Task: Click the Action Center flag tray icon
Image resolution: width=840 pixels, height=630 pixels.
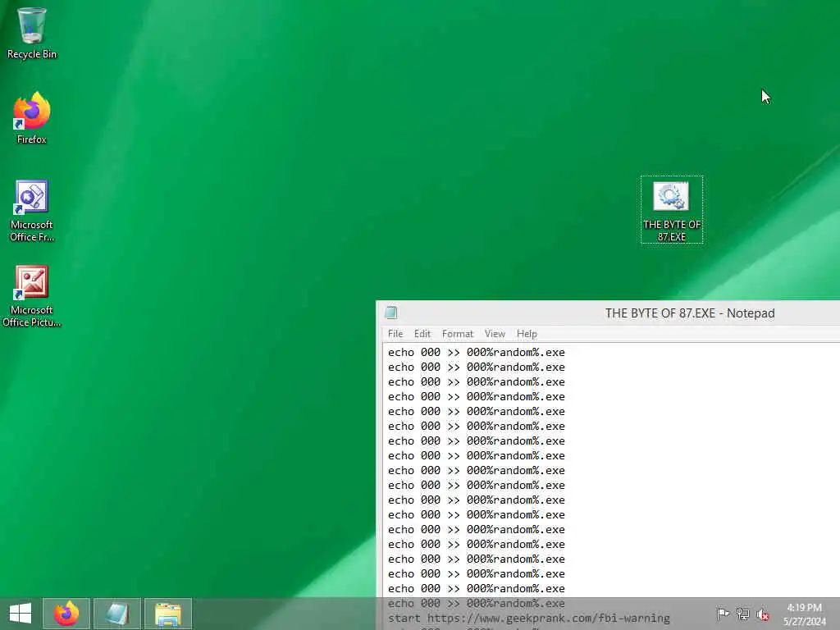Action: coord(723,614)
